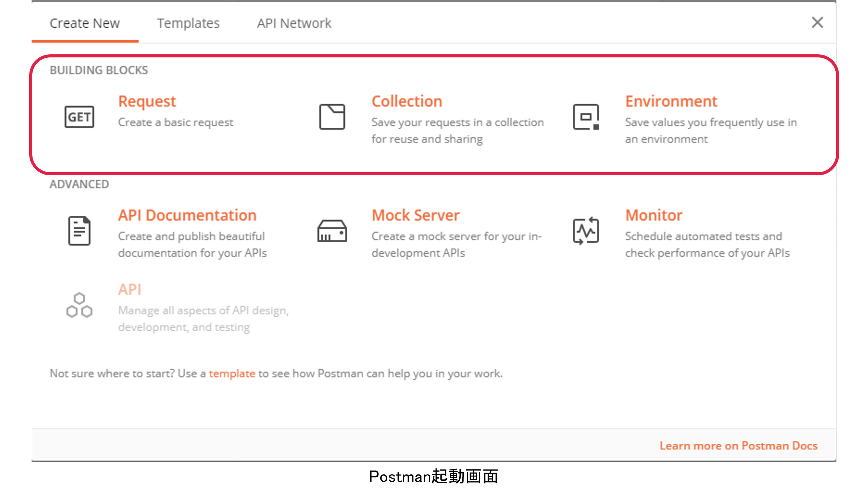This screenshot has height=496, width=868.
Task: Click the Collection folder icon
Action: 332,117
